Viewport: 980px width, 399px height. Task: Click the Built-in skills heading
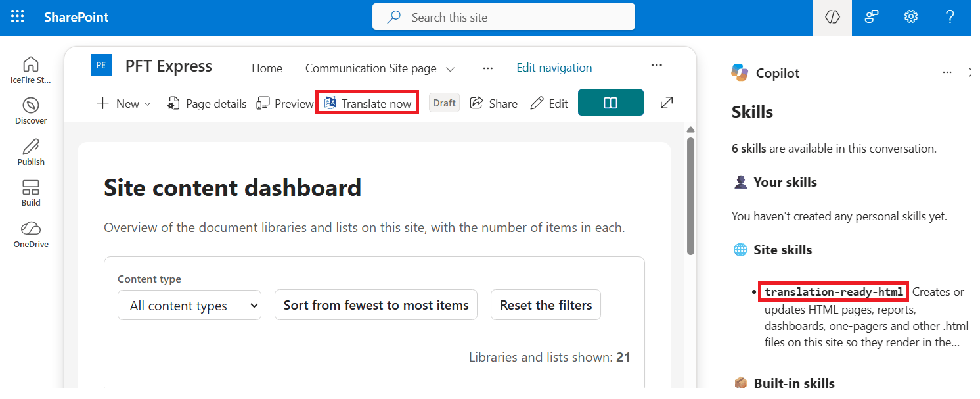794,383
